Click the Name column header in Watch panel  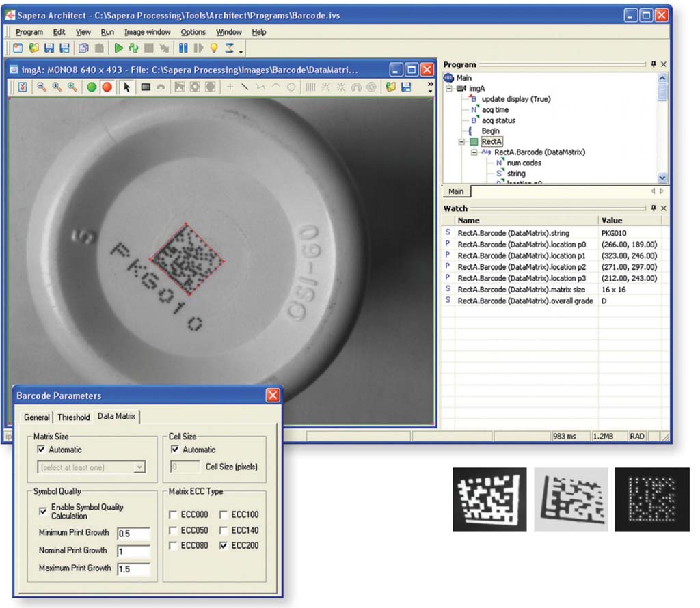(526, 221)
